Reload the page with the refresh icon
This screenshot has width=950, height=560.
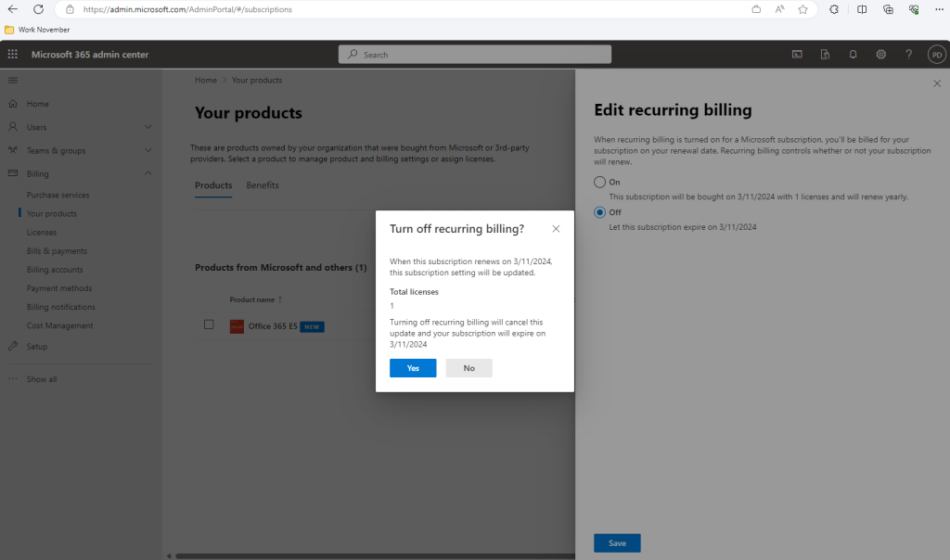click(x=38, y=9)
